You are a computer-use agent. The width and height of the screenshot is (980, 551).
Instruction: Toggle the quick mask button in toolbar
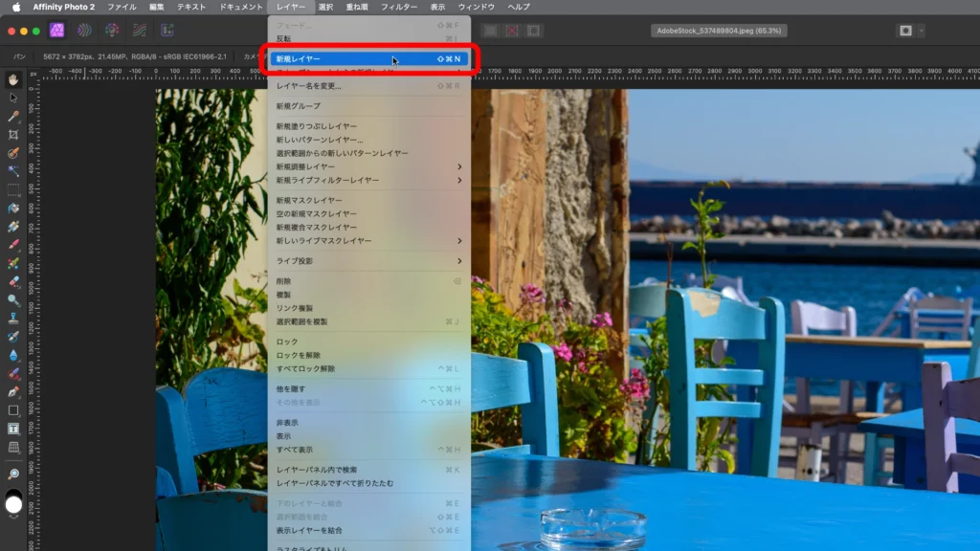point(904,31)
